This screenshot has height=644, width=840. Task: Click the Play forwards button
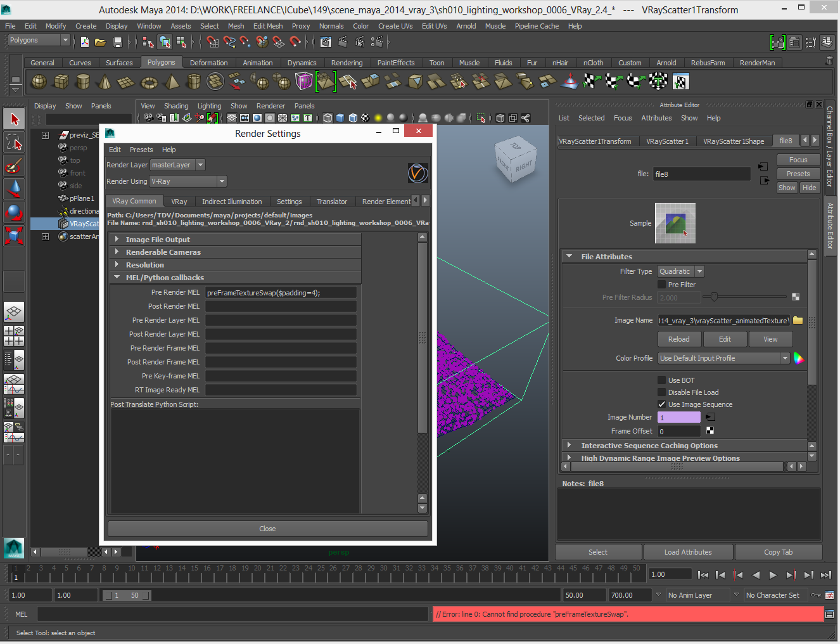click(x=773, y=575)
